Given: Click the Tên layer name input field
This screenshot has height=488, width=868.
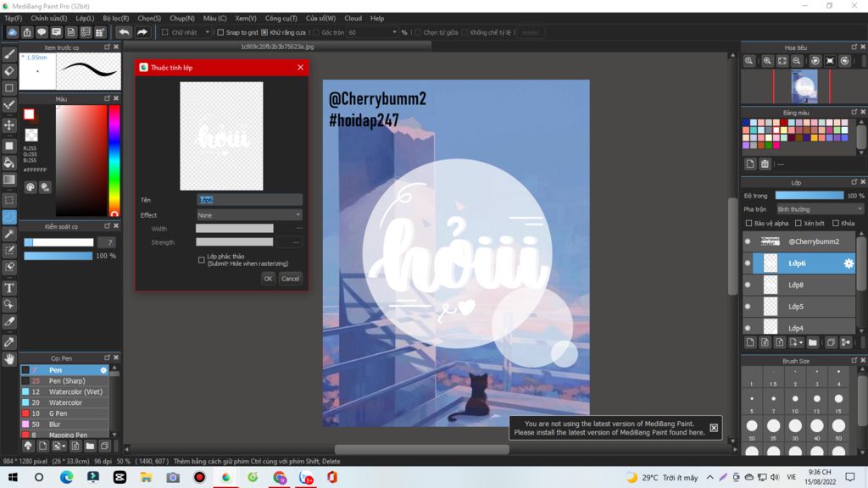Looking at the screenshot, I should click(249, 200).
